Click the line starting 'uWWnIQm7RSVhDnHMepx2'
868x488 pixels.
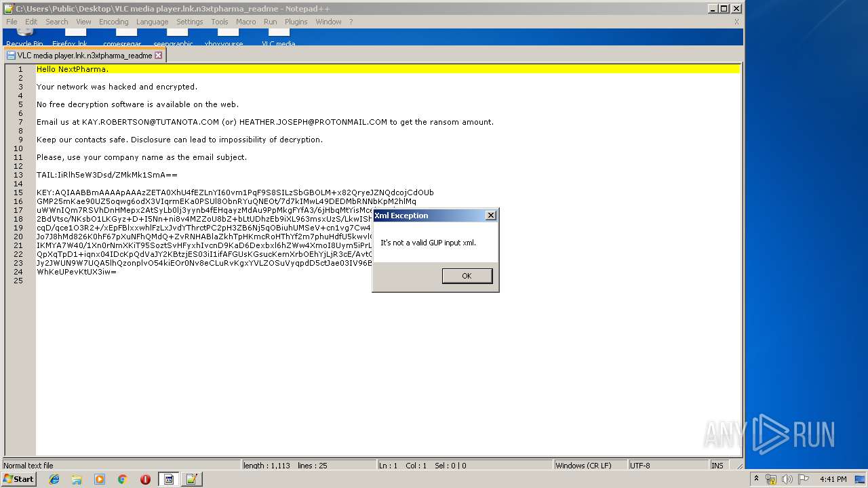[204, 210]
